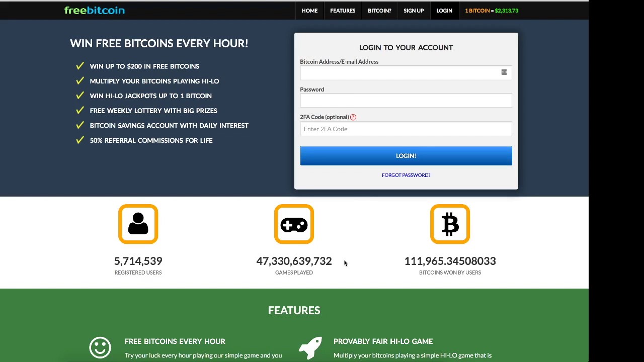
Task: Click checkmark beside WIN HI-LO JACKPOTS
Action: pyautogui.click(x=79, y=96)
